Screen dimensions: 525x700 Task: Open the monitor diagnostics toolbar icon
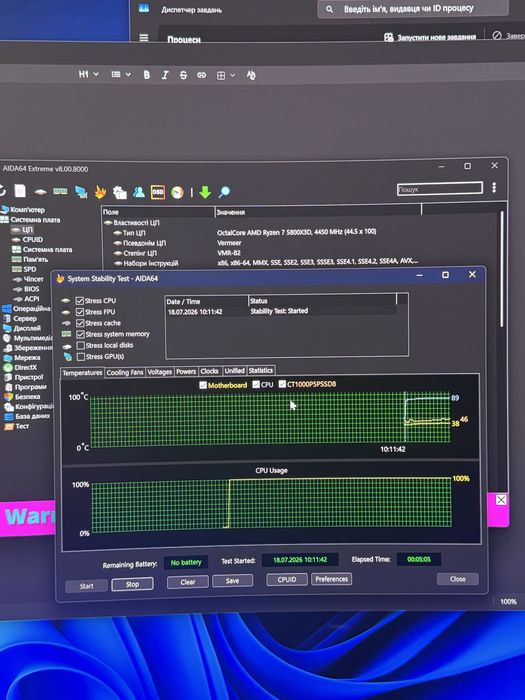tap(81, 192)
